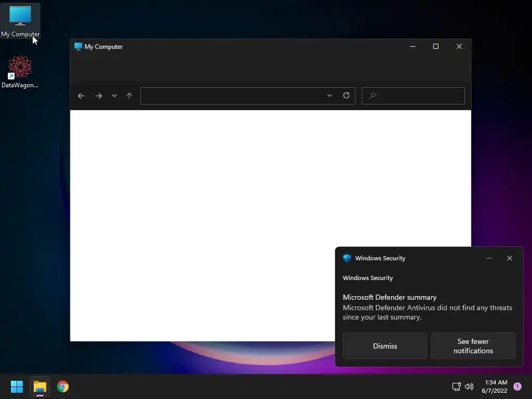Open the Windows Start menu
The image size is (532, 399).
[17, 387]
